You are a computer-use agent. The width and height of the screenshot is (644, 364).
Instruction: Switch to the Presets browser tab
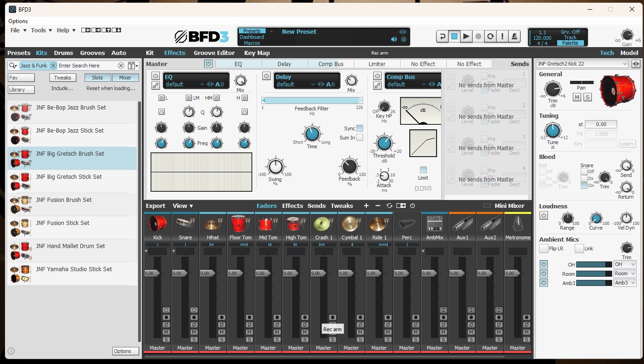pos(19,53)
